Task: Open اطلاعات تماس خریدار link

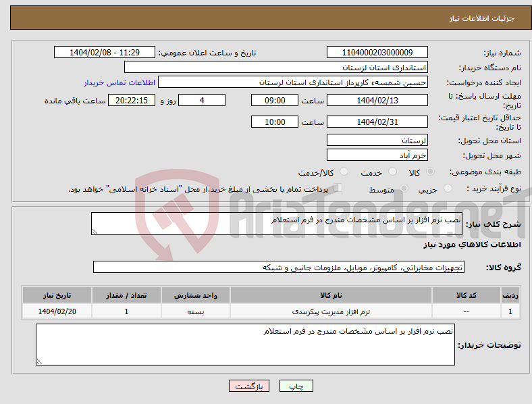Action: coord(119,82)
